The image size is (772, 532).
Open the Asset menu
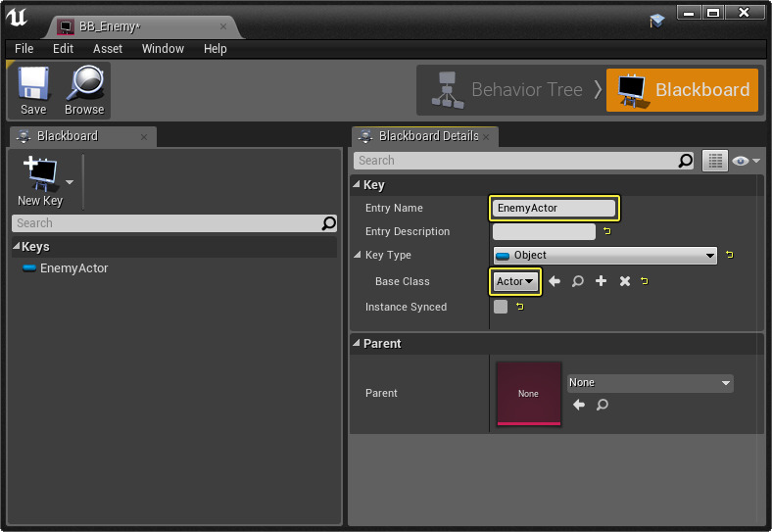tap(108, 49)
